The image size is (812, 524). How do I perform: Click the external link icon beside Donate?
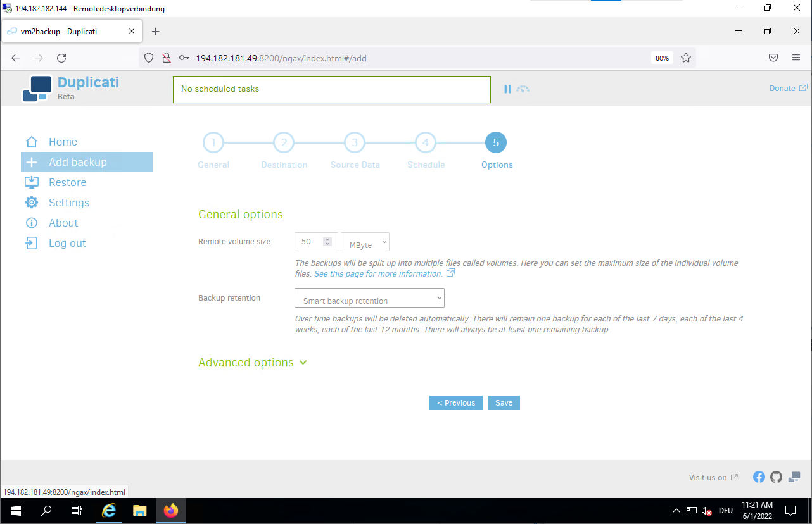point(803,88)
